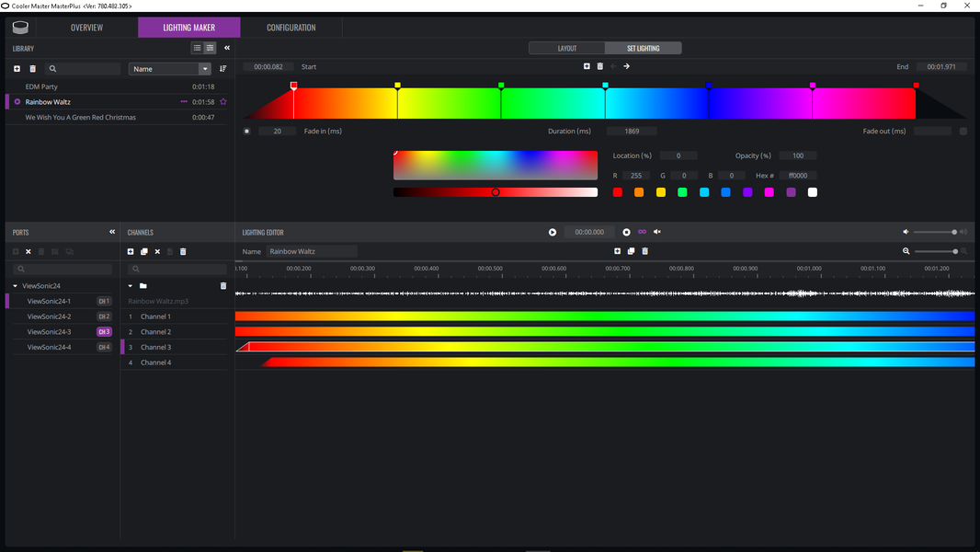Screen dimensions: 980x552
Task: Switch to the Overview tab
Action: tap(86, 28)
